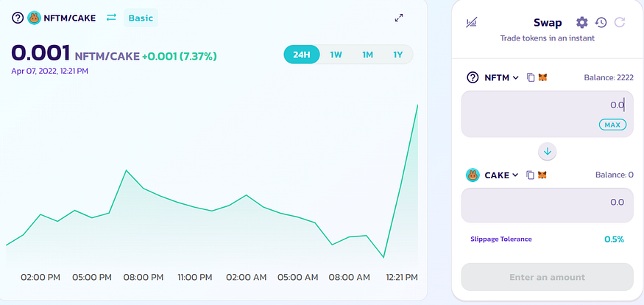This screenshot has height=305, width=644.
Task: Click the MAX button
Action: pos(612,125)
